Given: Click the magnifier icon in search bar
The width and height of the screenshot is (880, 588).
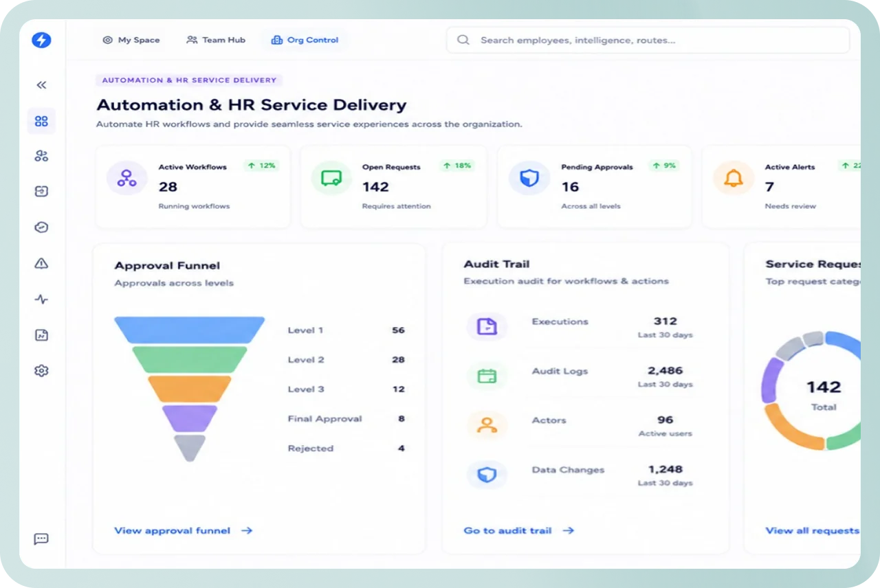Looking at the screenshot, I should (x=463, y=40).
